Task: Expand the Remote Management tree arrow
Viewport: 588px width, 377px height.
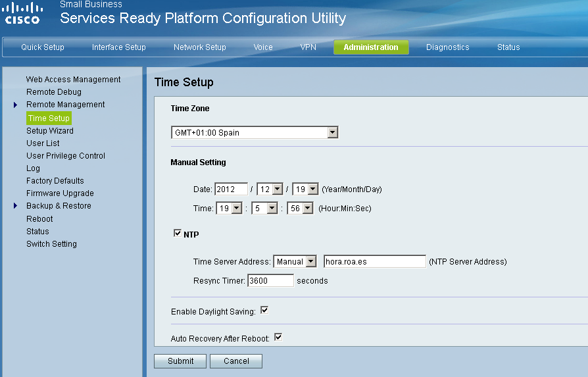Action: click(15, 105)
